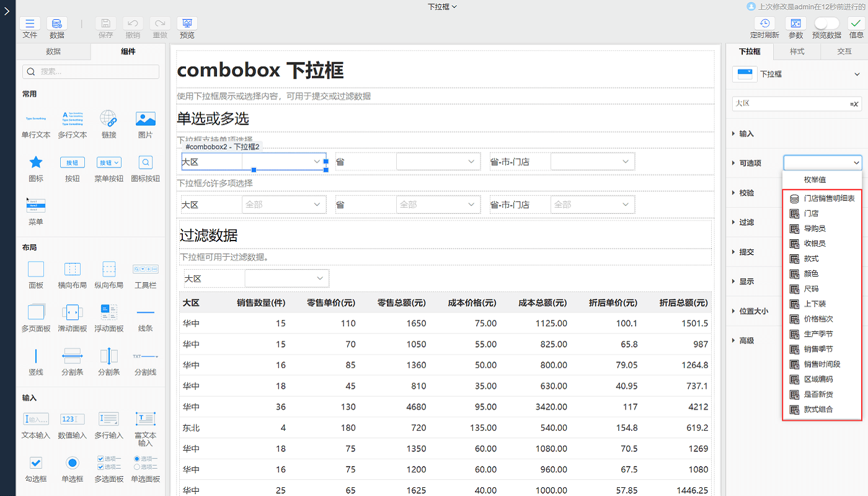Image resolution: width=868 pixels, height=496 pixels.
Task: Expand the 位置大小 section
Action: click(753, 311)
